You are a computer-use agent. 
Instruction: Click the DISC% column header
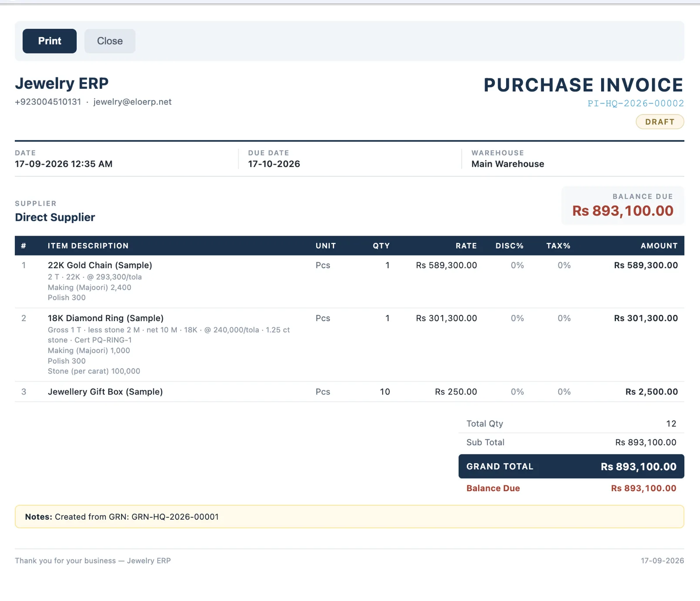(x=509, y=246)
